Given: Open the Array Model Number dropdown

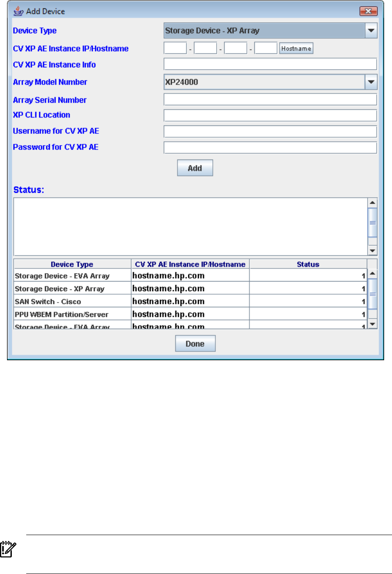Looking at the screenshot, I should 371,82.
